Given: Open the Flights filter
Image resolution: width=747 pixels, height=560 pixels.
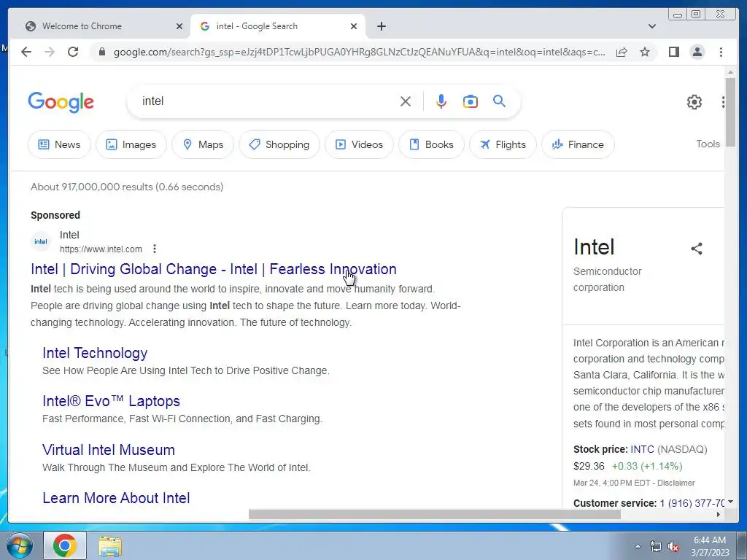Looking at the screenshot, I should (x=503, y=144).
